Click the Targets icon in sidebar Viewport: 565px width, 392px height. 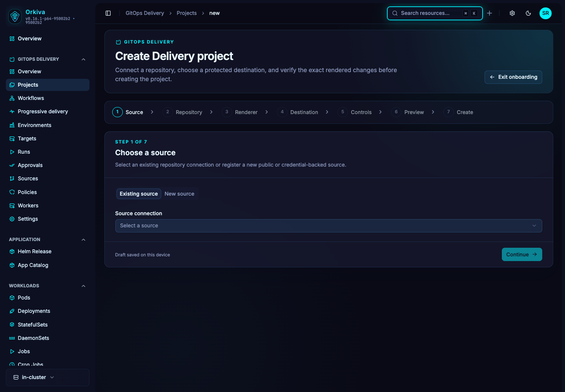click(x=12, y=139)
